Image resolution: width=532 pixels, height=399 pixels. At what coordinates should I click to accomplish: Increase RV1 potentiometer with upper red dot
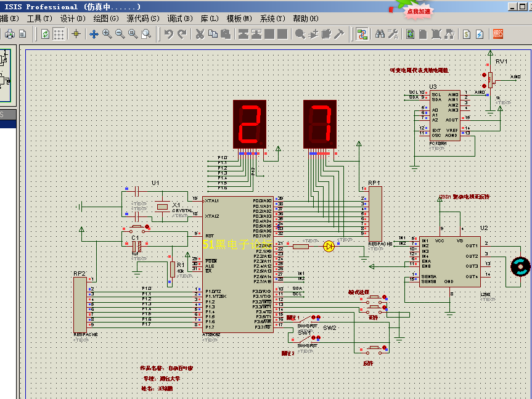[x=484, y=75]
